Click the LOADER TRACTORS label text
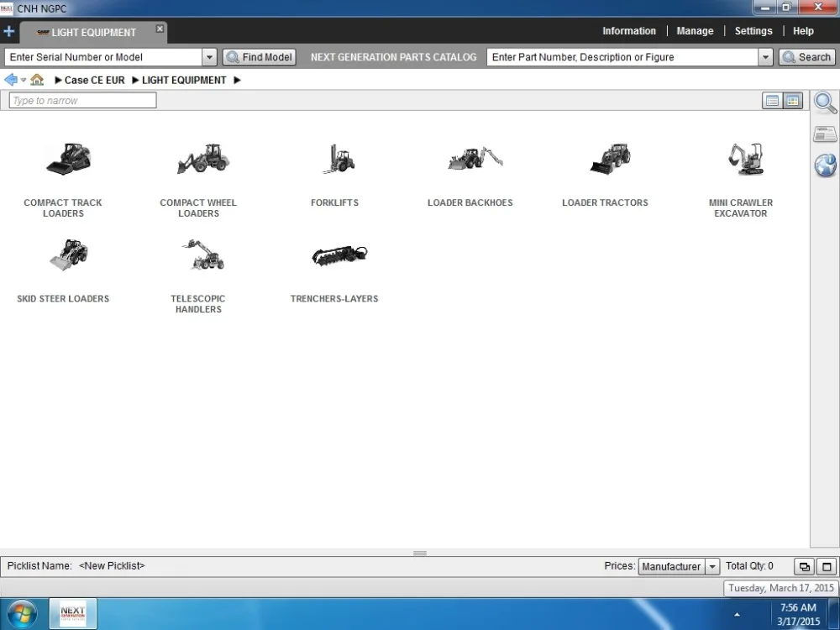This screenshot has height=630, width=840. 605,202
